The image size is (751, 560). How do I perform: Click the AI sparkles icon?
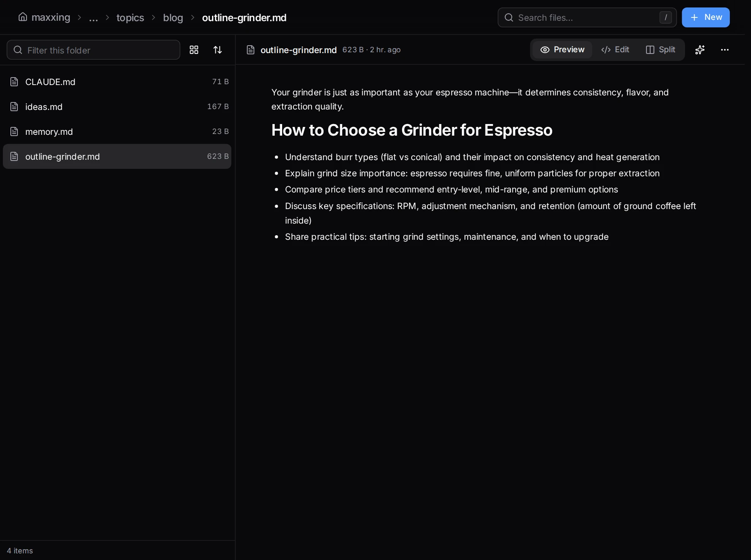coord(700,50)
